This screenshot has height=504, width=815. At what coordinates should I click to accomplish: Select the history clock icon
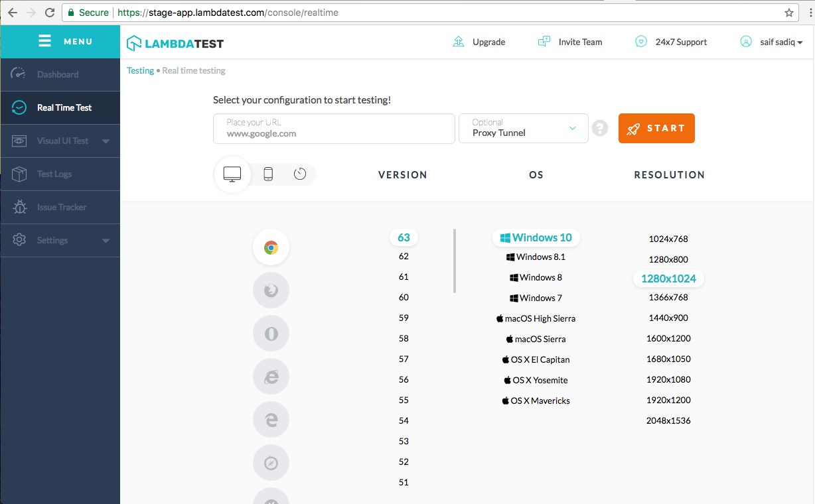[300, 174]
